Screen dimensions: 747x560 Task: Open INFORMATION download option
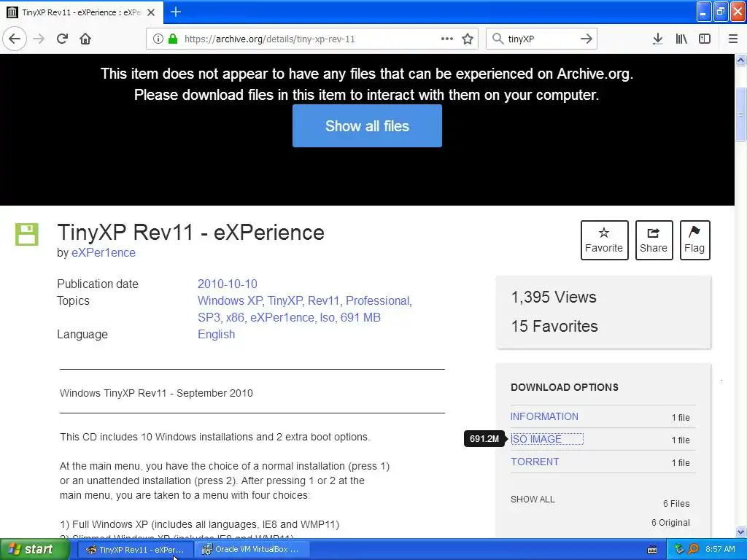(x=544, y=416)
